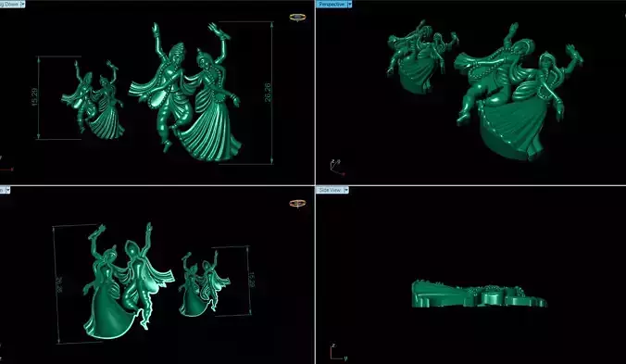Select the small back-view dancers in bottom-left viewport
Screen dimensions: 626x364
pyautogui.click(x=204, y=283)
